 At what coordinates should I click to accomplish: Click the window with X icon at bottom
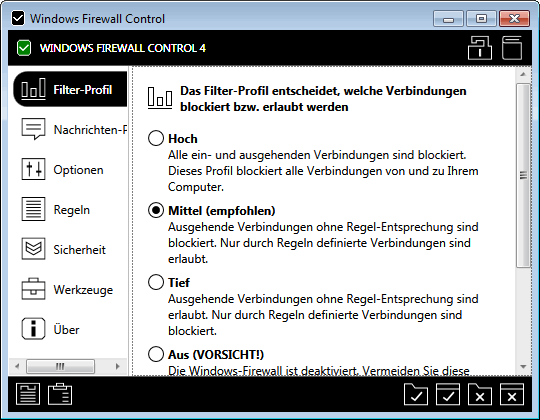coord(512,394)
